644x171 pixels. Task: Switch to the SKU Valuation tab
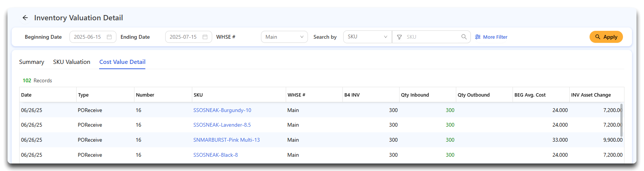pyautogui.click(x=72, y=62)
